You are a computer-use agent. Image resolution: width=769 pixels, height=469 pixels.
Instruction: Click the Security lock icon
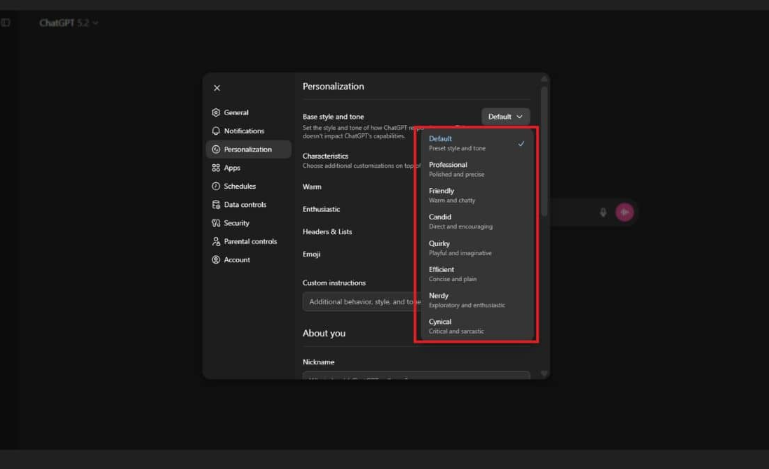(216, 223)
